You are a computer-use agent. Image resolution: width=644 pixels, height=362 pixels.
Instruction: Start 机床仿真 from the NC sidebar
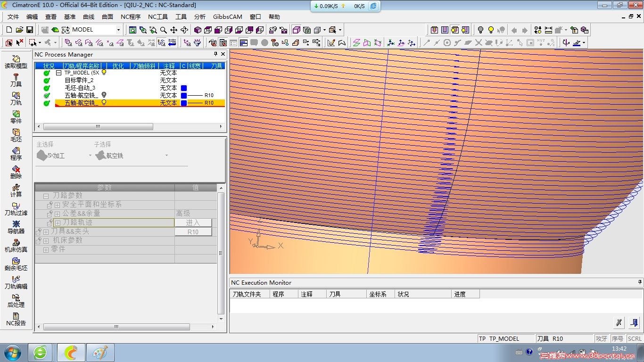click(x=16, y=246)
